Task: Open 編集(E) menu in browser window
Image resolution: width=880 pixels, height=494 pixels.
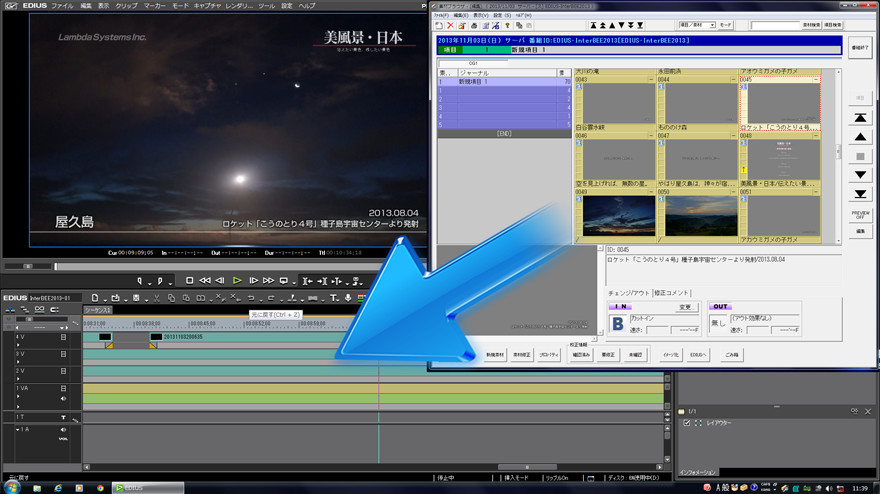Action: tap(461, 15)
